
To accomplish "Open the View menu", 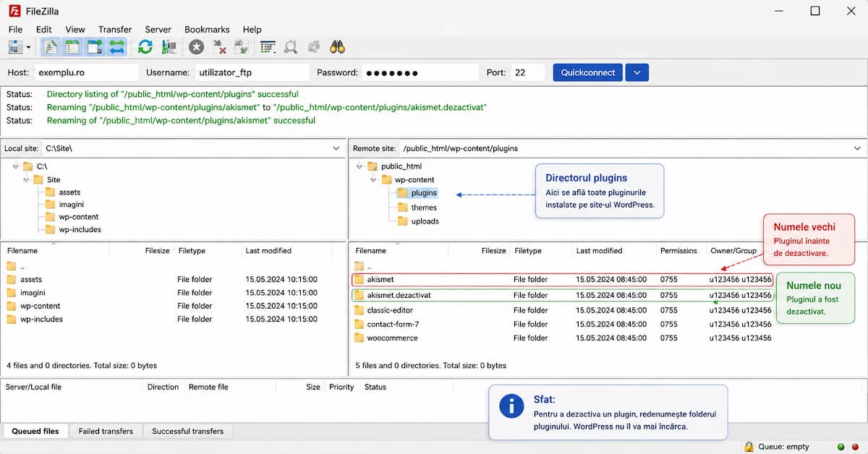I will [75, 30].
